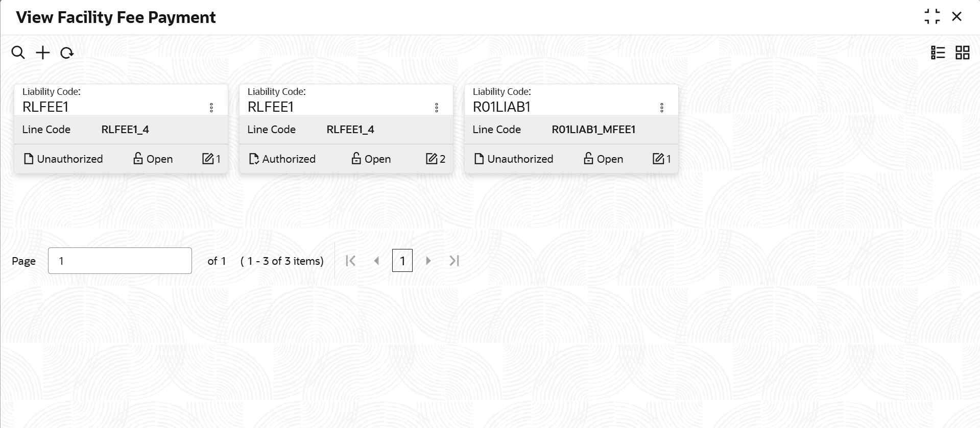Select page 1 button in pagination
Screen dimensions: 980x428
click(x=402, y=261)
